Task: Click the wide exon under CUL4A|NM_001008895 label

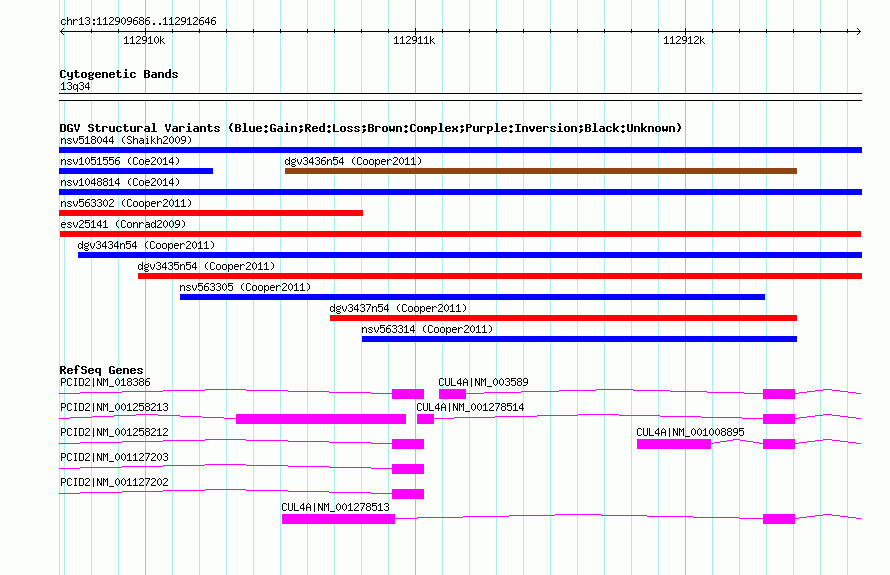Action: click(x=674, y=444)
